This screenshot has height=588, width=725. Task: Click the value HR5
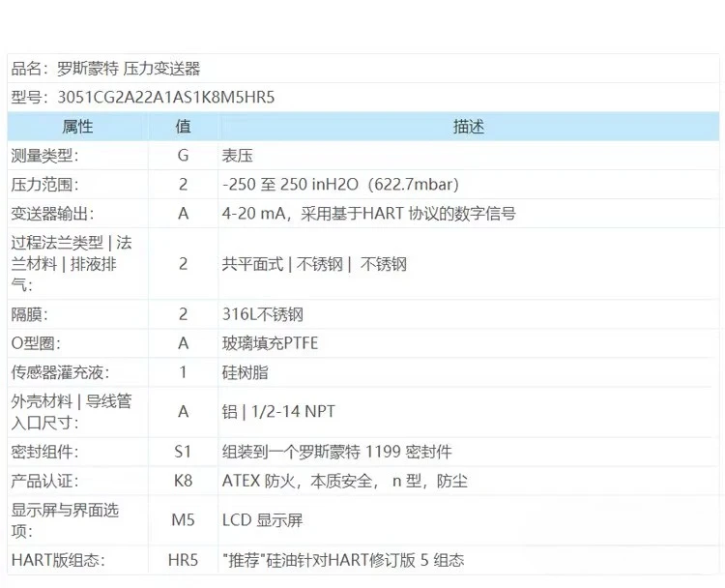click(183, 561)
